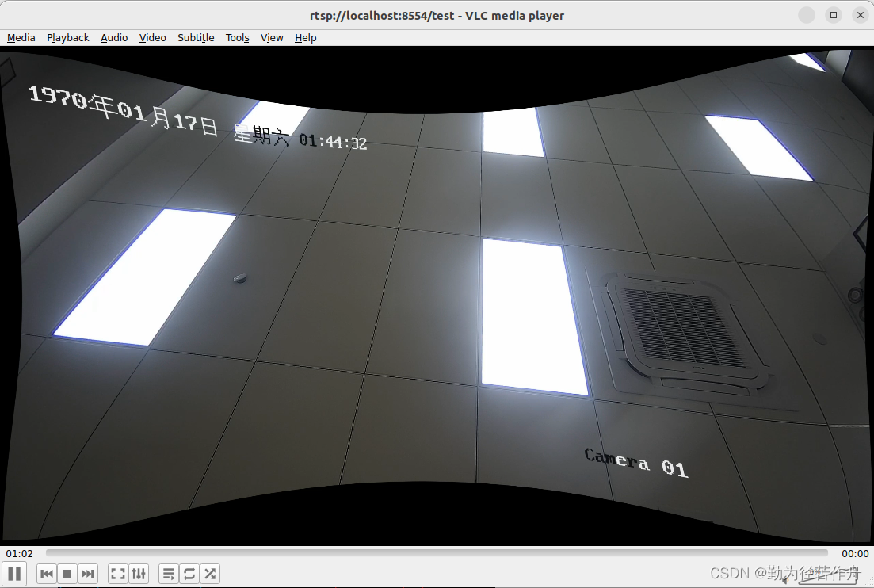Screen dimensions: 874x588
Task: Open the Subtitle menu
Action: pos(195,37)
